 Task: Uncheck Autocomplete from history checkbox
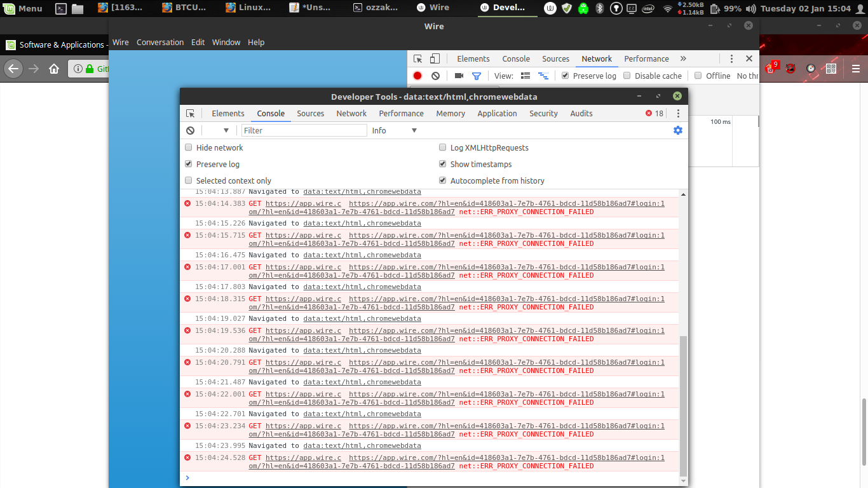pos(443,180)
